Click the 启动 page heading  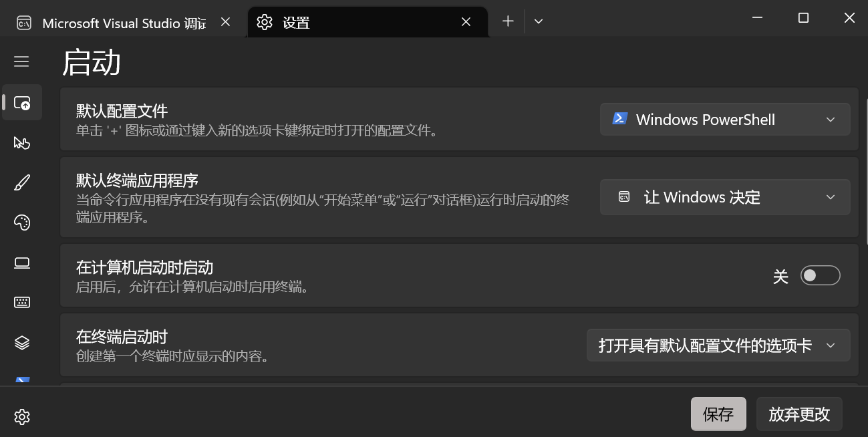pos(92,63)
